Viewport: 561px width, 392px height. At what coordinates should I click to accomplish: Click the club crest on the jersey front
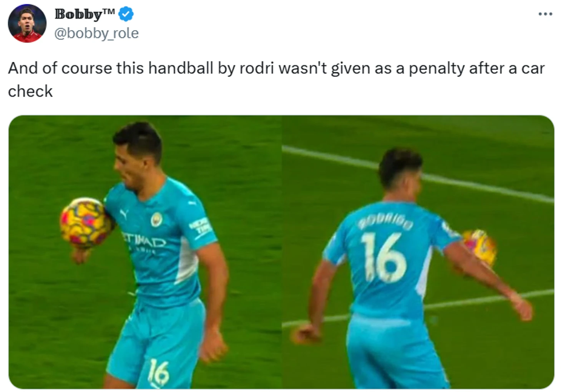click(x=156, y=219)
